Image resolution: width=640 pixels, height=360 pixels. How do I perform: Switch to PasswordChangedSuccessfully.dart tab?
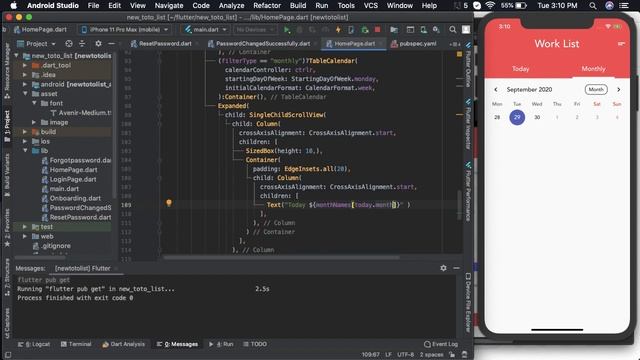point(263,44)
